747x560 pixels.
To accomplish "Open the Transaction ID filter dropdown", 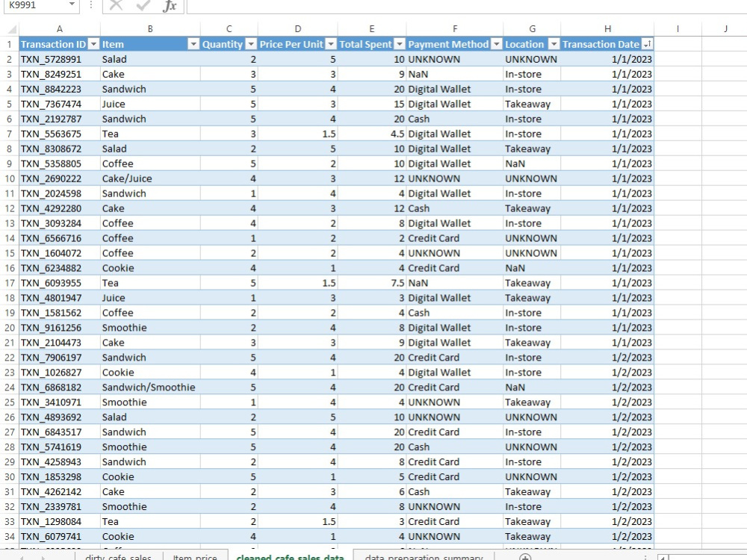I will (94, 44).
